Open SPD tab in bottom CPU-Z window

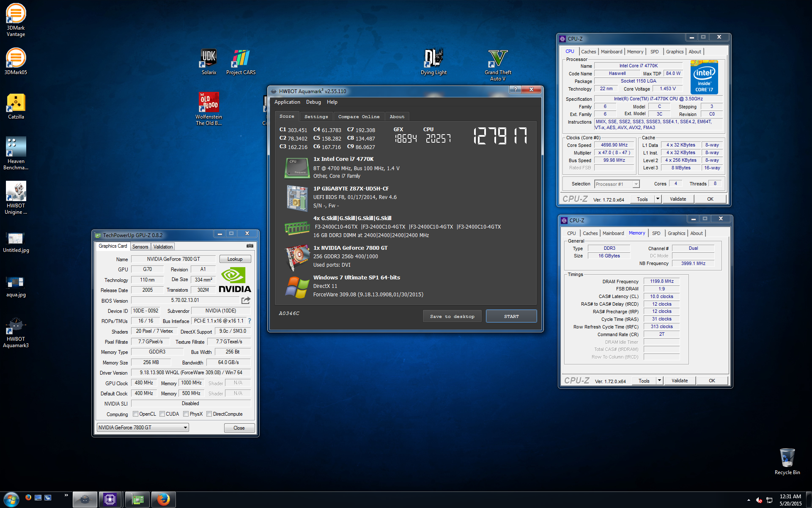pos(656,233)
